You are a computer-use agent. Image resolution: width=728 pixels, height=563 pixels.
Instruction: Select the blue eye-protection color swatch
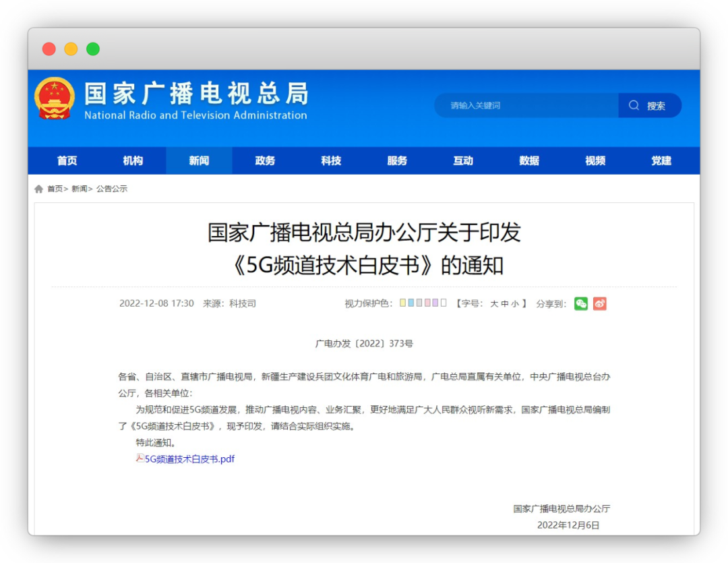pyautogui.click(x=410, y=303)
